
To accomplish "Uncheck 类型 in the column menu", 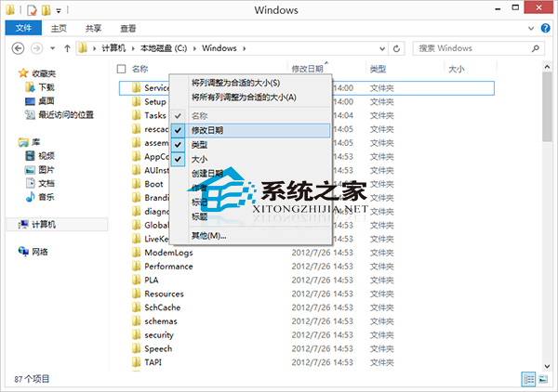I will tap(250, 145).
